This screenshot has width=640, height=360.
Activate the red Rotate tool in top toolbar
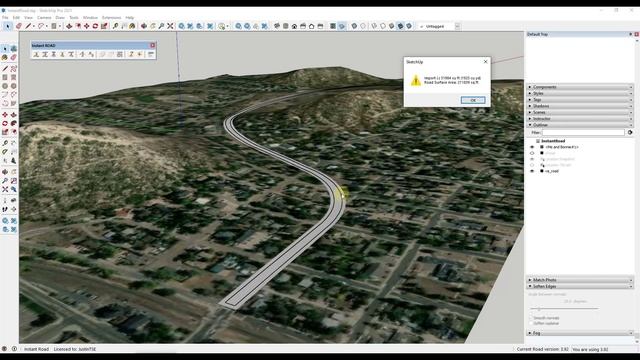click(95, 26)
